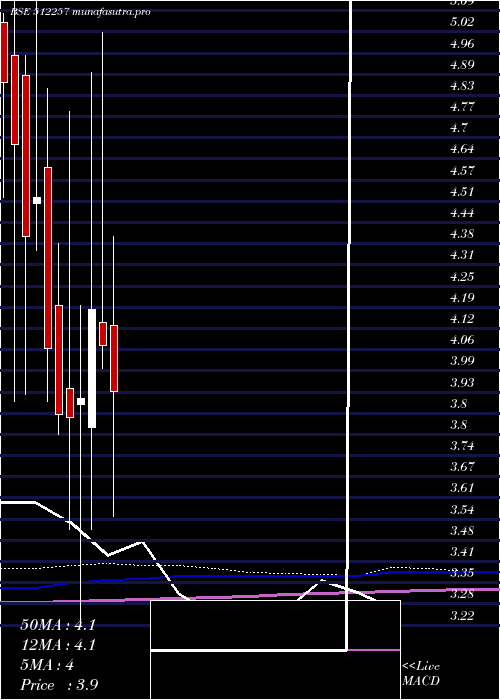This screenshot has height=700, width=500.
Task: Select the 3.22 price axis label
Action: point(462,616)
